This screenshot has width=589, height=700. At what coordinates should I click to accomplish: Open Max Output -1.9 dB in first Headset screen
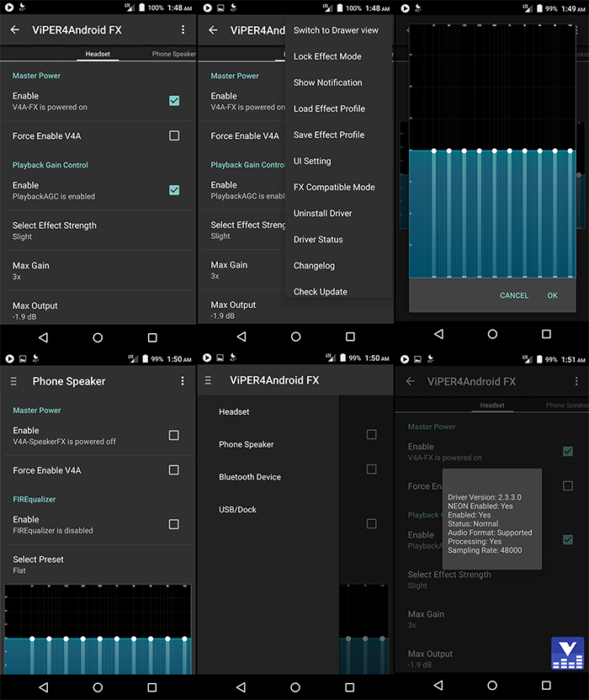tap(98, 310)
